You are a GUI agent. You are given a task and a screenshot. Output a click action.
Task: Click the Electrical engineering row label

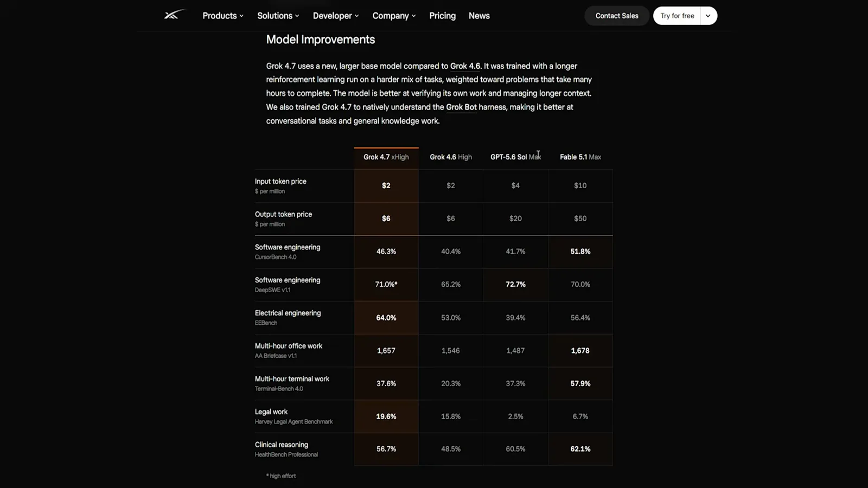pos(288,313)
